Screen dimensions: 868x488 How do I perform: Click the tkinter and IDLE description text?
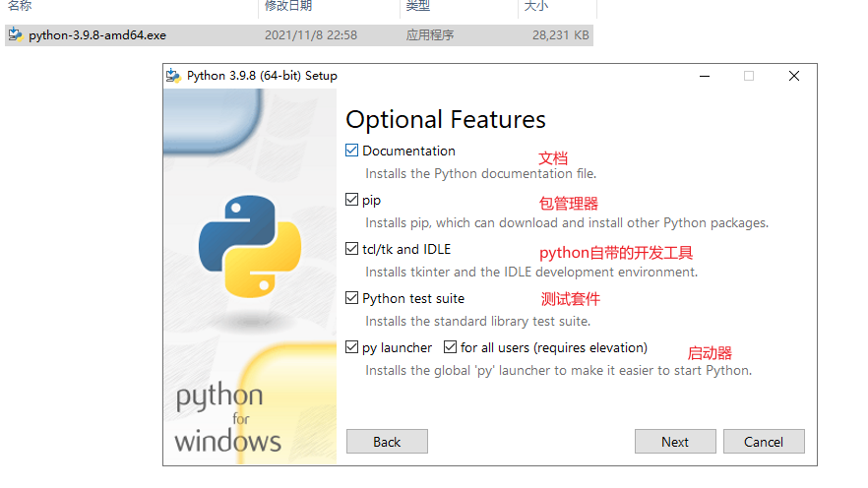click(531, 273)
